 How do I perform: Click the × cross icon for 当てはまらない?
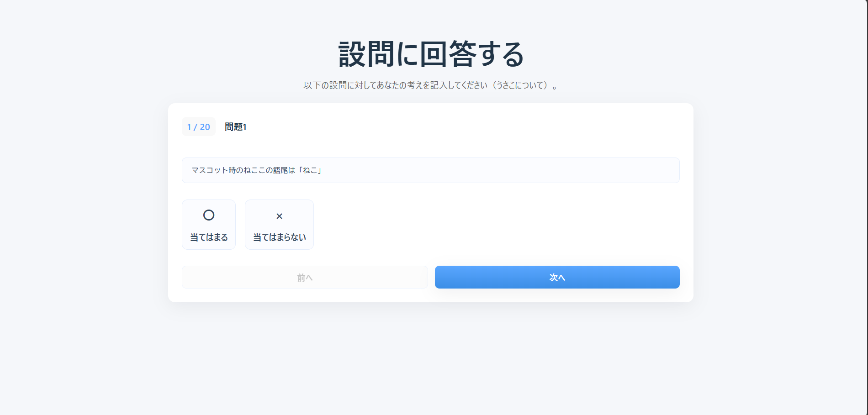(x=279, y=216)
